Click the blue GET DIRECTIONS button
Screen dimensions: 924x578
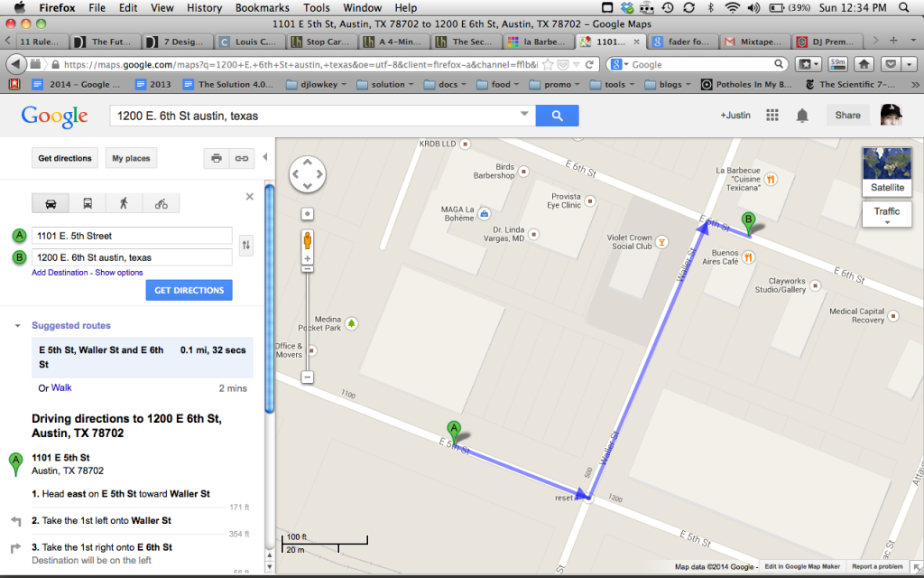tap(189, 290)
